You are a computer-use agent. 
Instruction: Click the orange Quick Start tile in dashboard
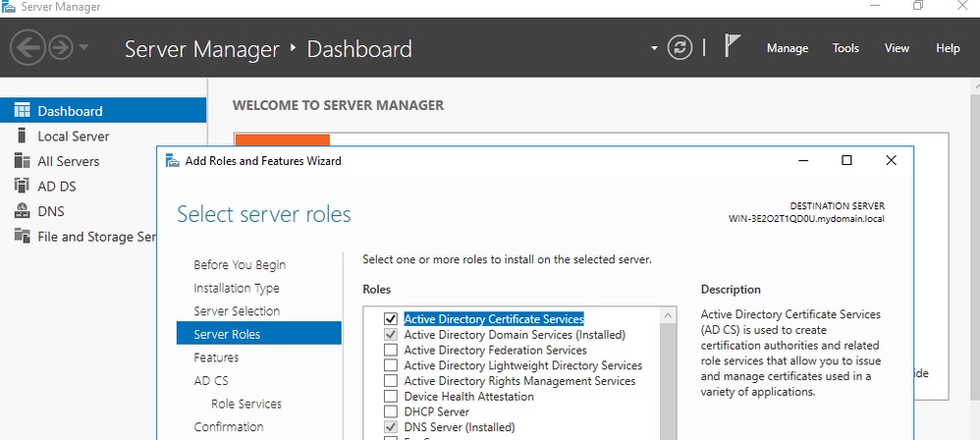pyautogui.click(x=283, y=140)
